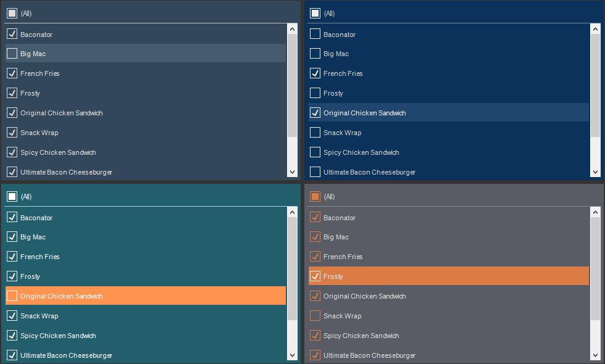Uncheck Baconator in the teal panel

(12, 217)
